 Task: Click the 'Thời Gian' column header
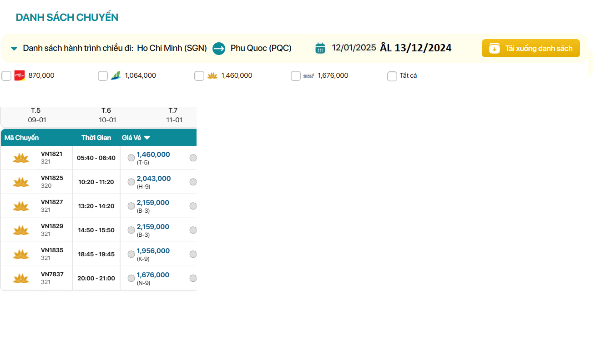point(96,138)
